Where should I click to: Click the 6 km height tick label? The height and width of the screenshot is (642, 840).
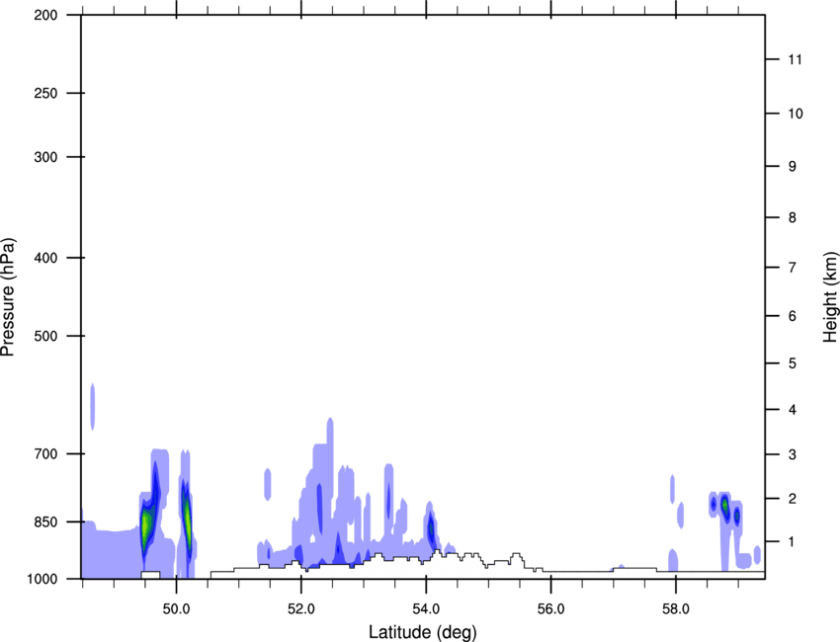point(793,316)
